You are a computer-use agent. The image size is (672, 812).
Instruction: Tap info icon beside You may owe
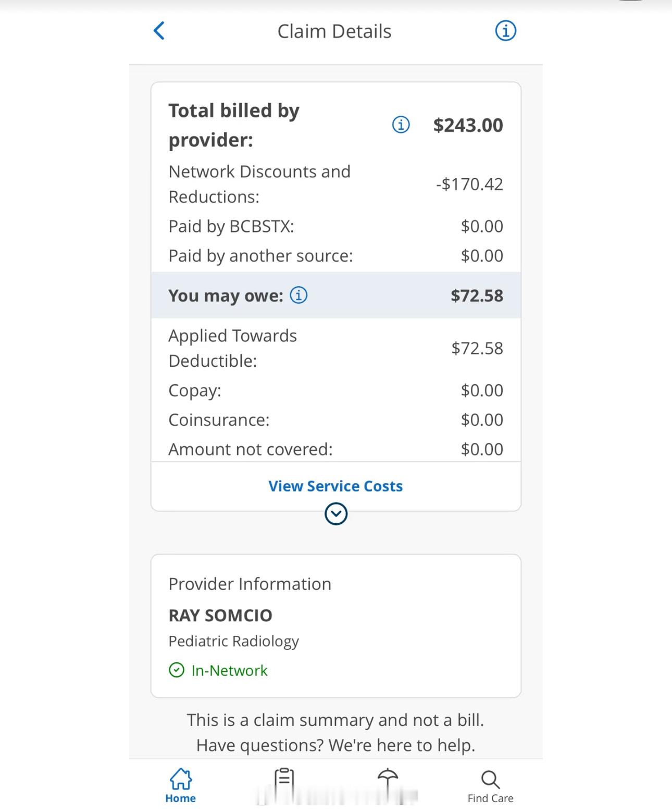[x=298, y=295]
